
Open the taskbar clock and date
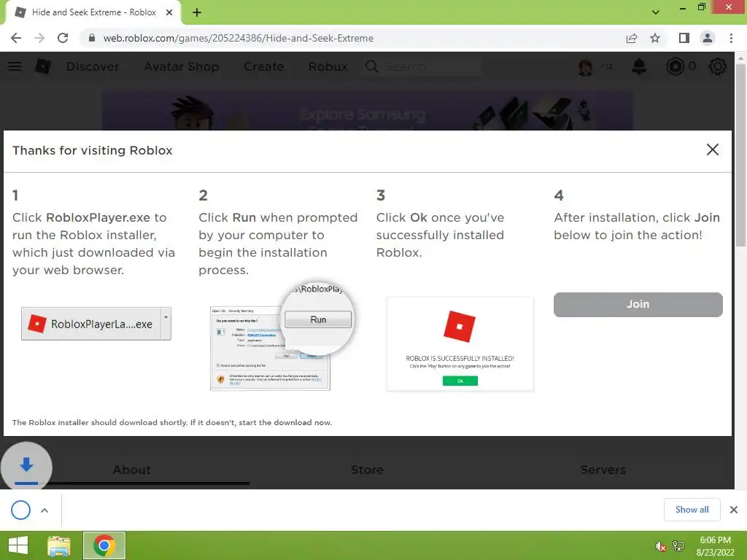pyautogui.click(x=715, y=546)
